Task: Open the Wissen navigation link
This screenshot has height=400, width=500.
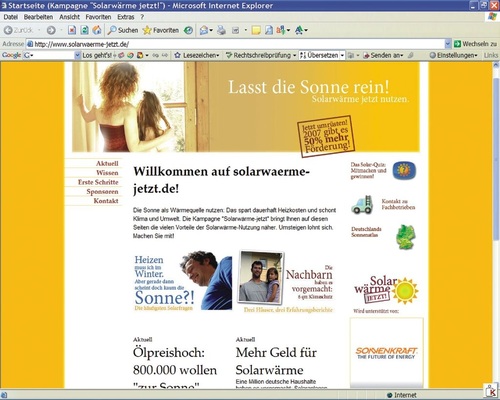Action: pos(107,173)
